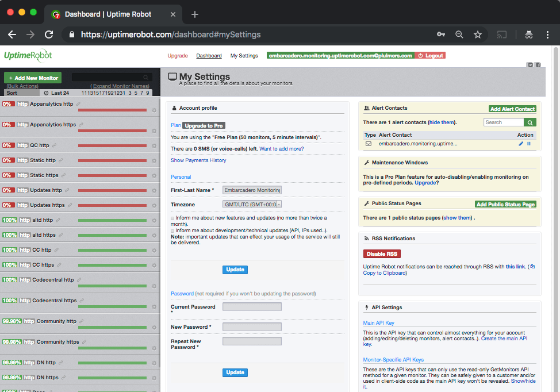Open the Sort option above the monitor list
Screen dimensions: 560x392
tap(11, 93)
